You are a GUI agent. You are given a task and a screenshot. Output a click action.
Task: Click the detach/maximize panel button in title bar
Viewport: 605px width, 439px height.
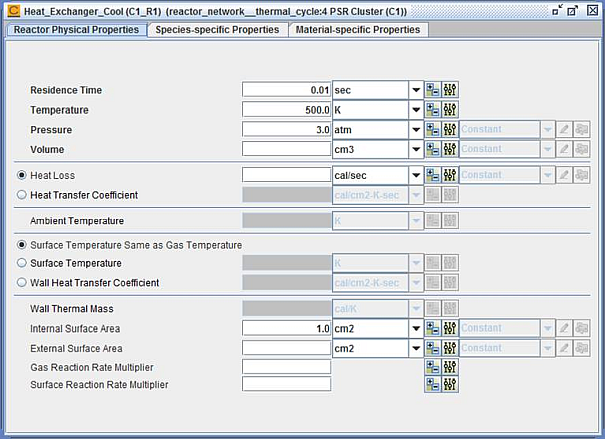click(573, 10)
